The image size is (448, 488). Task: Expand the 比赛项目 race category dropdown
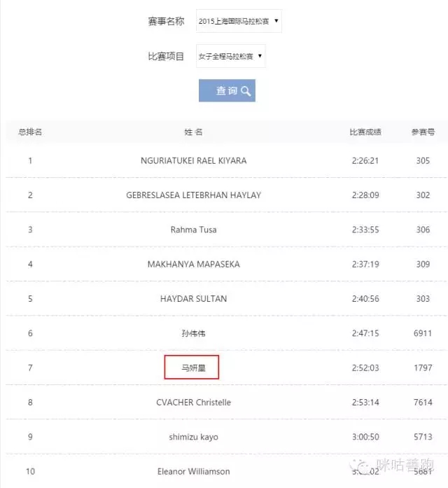230,56
